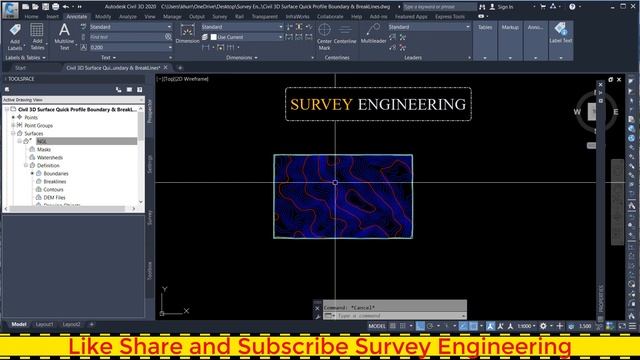This screenshot has height=360, width=640.
Task: Click the Add Labels tool
Action: 15,37
